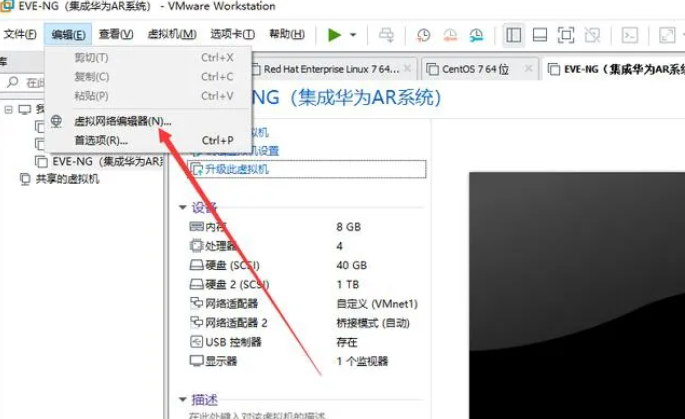Select 复制(C) menu entry
685x419 pixels.
tap(149, 77)
